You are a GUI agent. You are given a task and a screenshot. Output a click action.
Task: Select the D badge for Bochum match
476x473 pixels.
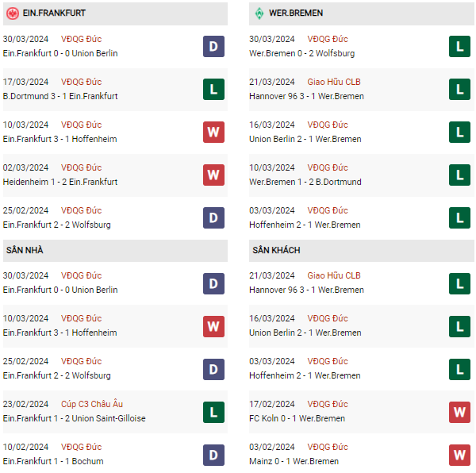(x=213, y=454)
